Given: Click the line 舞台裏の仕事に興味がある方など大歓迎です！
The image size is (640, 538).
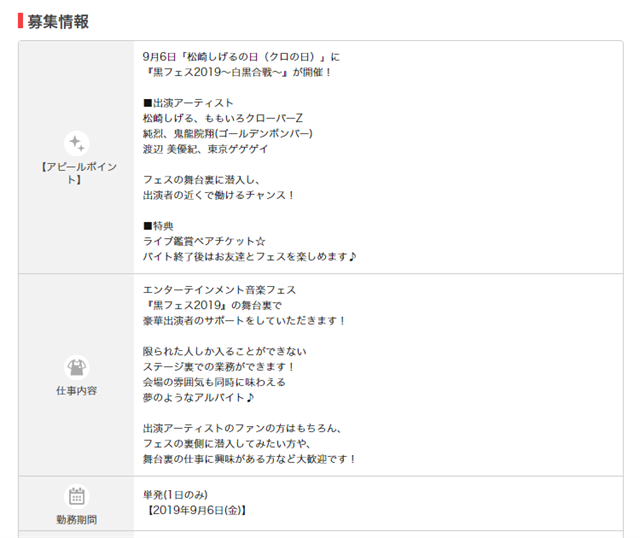Looking at the screenshot, I should [249, 459].
